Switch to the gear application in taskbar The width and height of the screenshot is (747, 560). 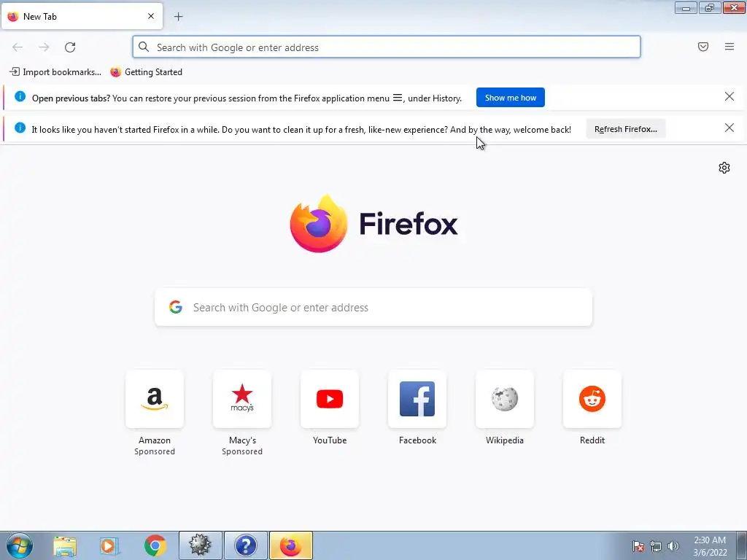pos(200,545)
